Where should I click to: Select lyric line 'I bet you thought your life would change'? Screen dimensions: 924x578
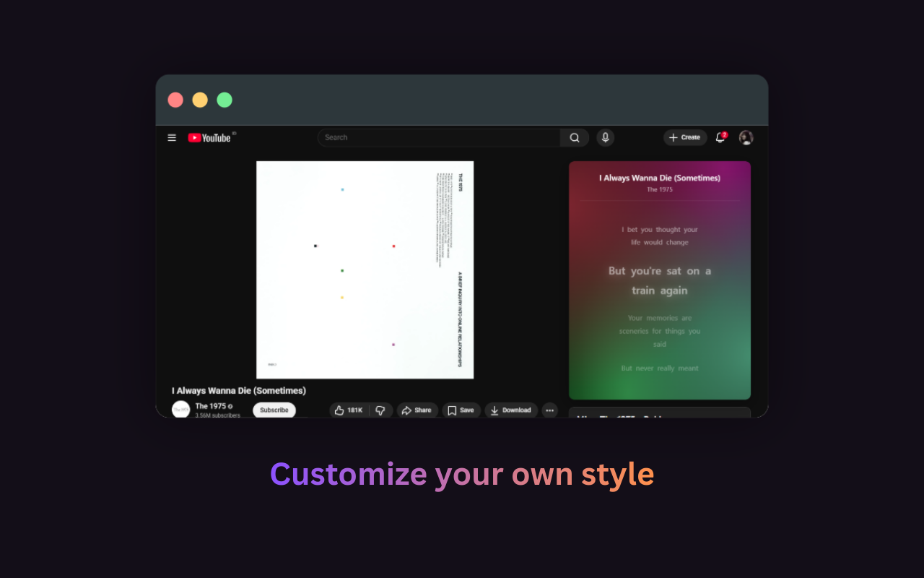click(x=660, y=236)
